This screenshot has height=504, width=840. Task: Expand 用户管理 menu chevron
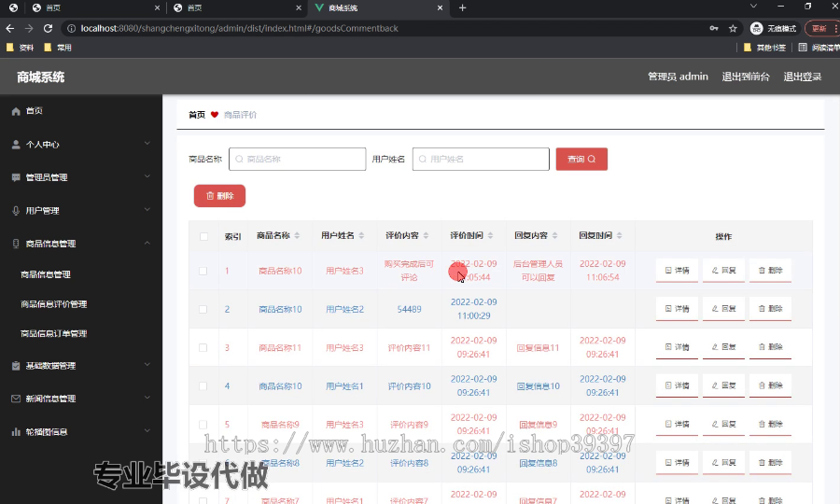[147, 209]
